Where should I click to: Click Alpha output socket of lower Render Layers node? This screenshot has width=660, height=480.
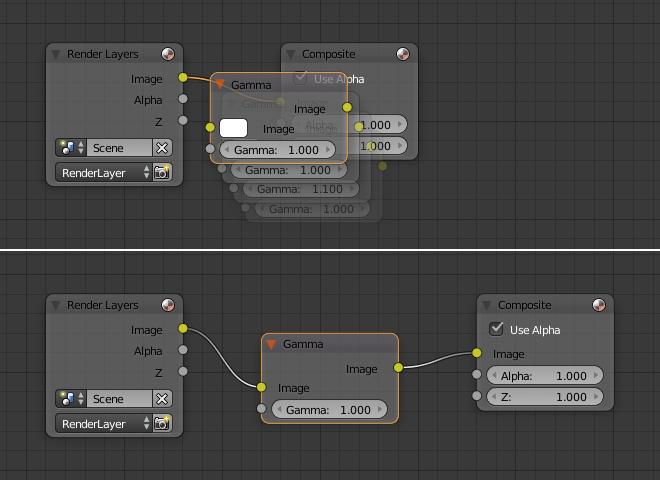click(x=183, y=350)
